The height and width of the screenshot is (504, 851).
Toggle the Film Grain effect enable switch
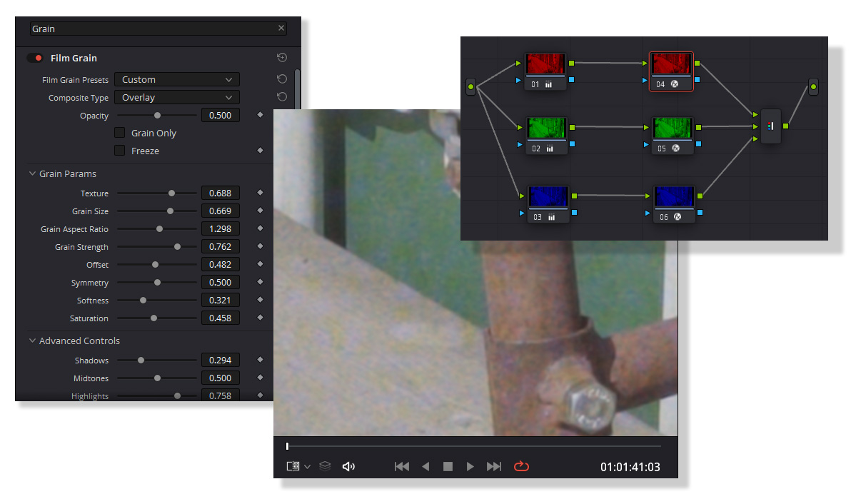(35, 58)
